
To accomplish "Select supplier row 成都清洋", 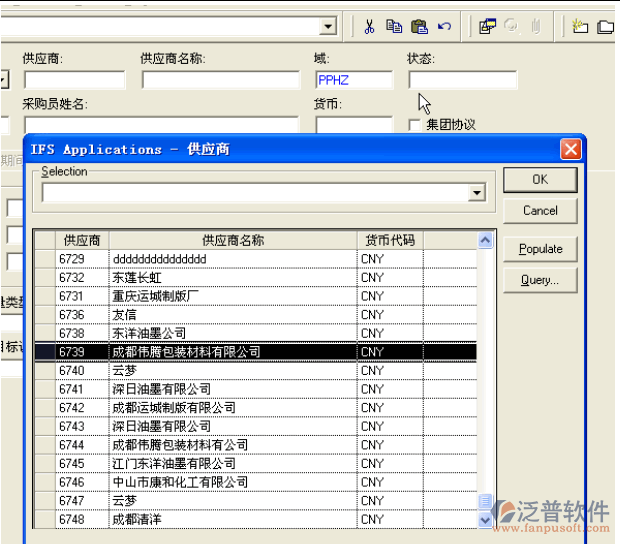I will [x=255, y=519].
